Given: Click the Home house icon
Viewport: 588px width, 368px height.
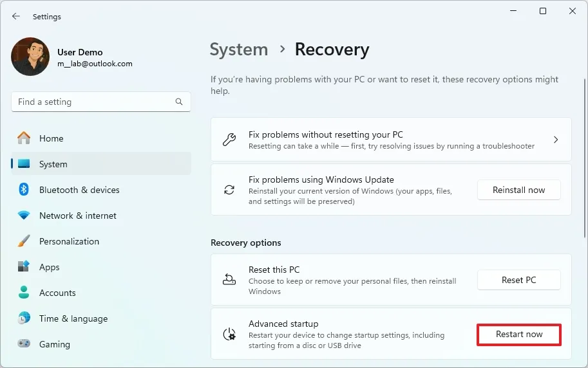Looking at the screenshot, I should point(24,138).
